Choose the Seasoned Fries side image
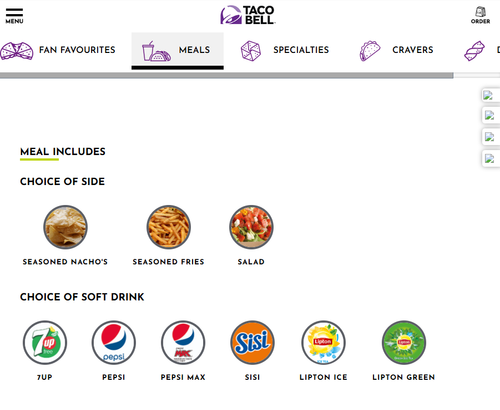 click(169, 227)
